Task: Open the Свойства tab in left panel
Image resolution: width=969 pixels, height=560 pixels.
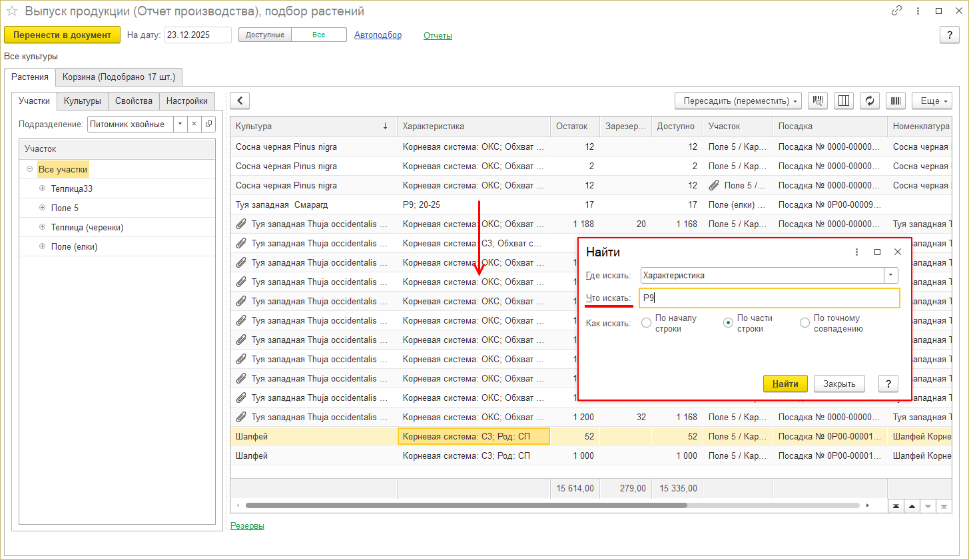Action: [x=133, y=101]
